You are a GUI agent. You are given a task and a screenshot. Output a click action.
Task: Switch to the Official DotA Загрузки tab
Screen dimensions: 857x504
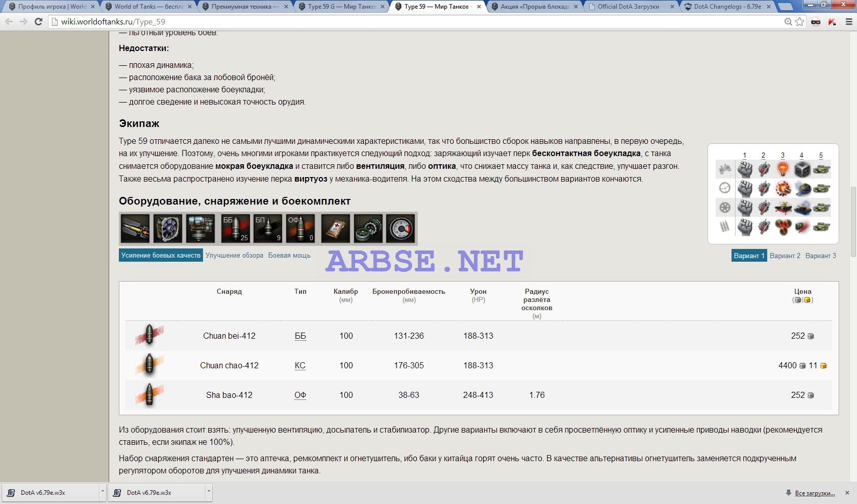pos(631,7)
